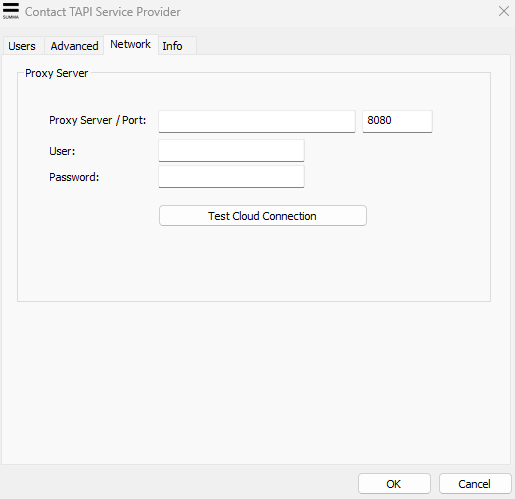
Task: Click the window title "Contact TAPI Service Provider"
Action: [x=103, y=12]
